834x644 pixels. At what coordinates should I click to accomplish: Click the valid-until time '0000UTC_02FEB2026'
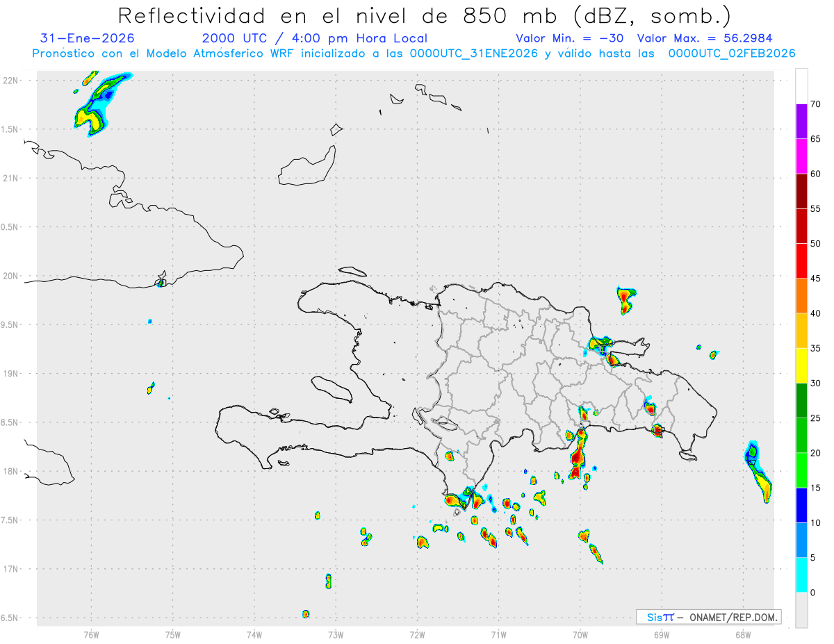731,53
